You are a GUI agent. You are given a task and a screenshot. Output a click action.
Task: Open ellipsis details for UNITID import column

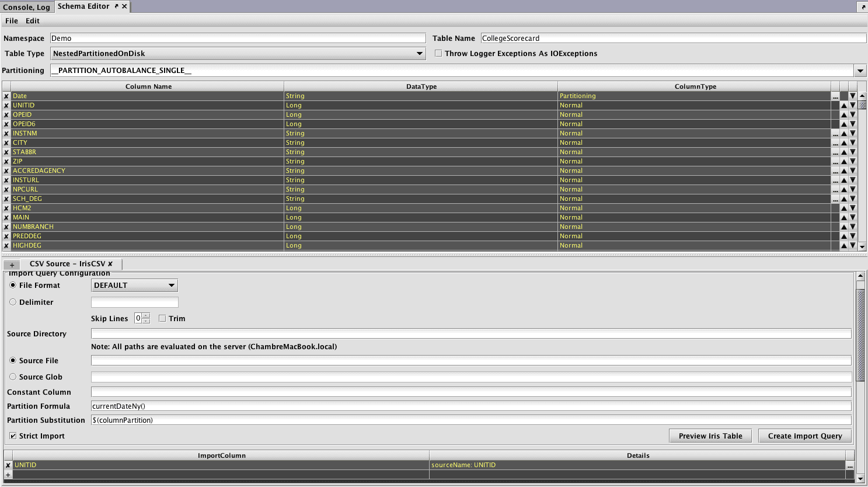tap(850, 465)
